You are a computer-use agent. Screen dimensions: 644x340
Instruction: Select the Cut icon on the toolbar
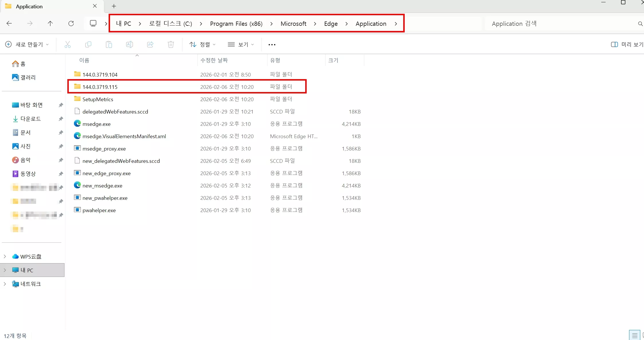click(x=68, y=44)
